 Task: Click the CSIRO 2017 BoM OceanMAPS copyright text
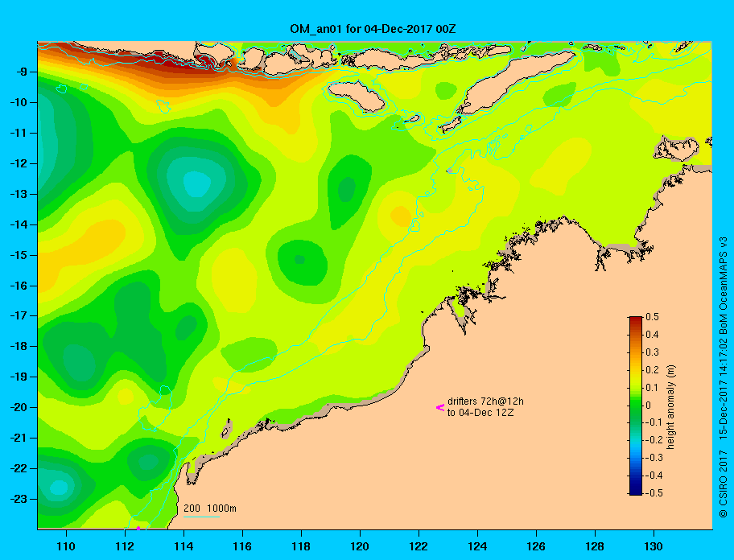coord(724,377)
